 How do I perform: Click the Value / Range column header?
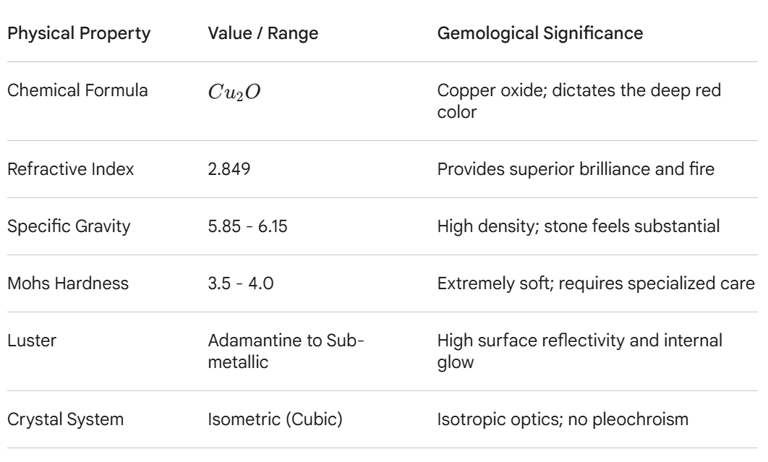coord(264,33)
